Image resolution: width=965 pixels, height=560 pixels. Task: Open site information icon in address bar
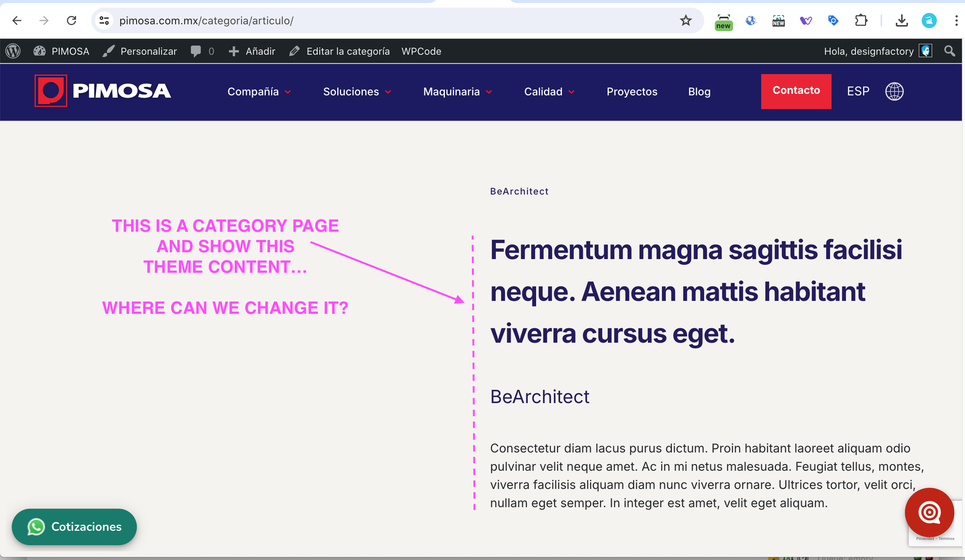[x=104, y=21]
